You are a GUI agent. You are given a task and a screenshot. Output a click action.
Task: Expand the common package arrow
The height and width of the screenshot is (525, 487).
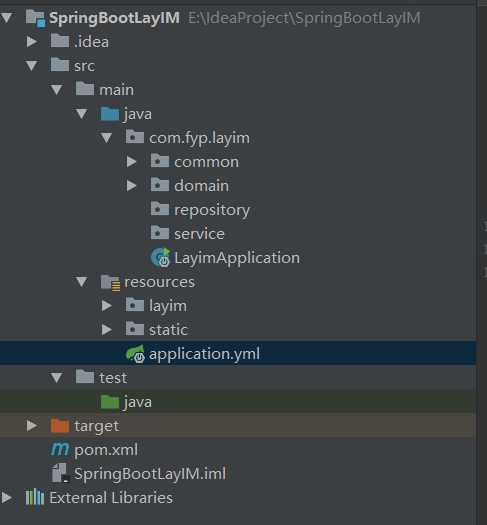132,162
